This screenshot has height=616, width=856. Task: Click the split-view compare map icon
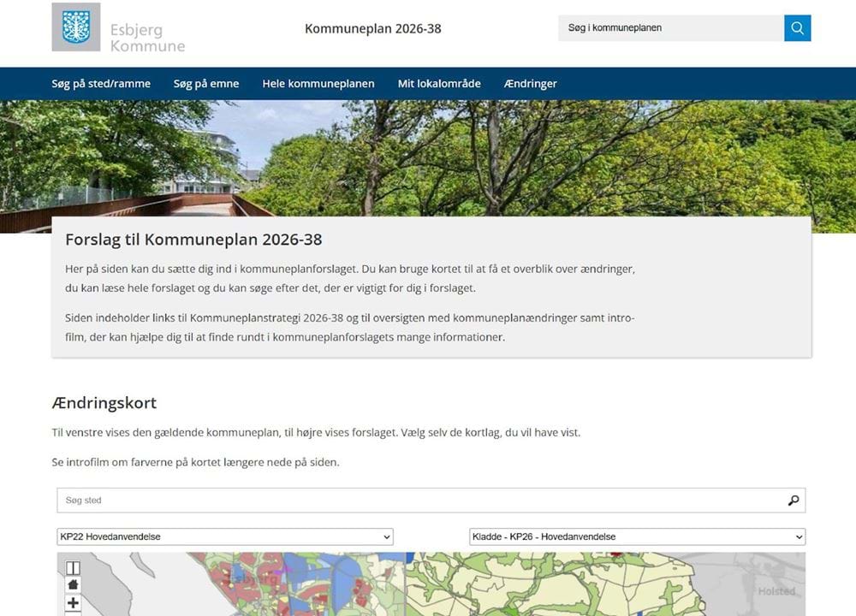point(73,568)
